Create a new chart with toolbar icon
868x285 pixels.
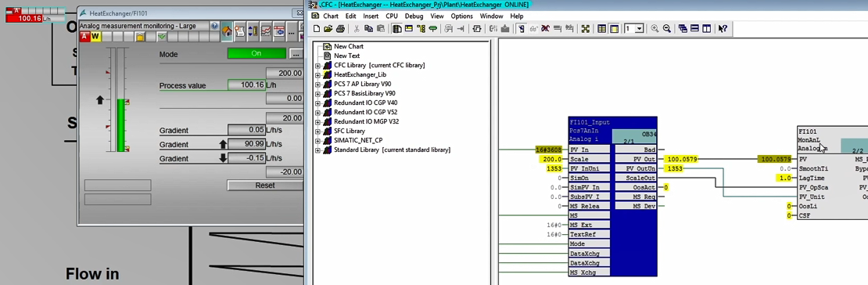[316, 29]
